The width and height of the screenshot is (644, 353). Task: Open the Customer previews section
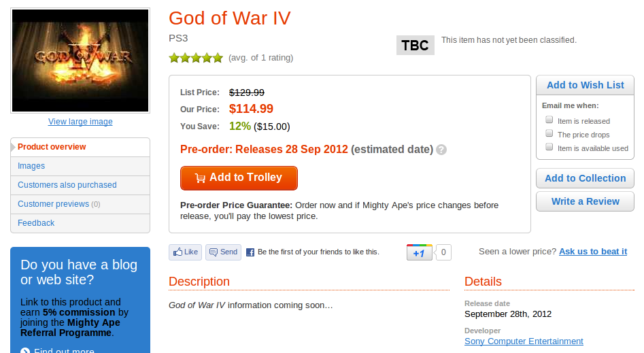point(54,204)
